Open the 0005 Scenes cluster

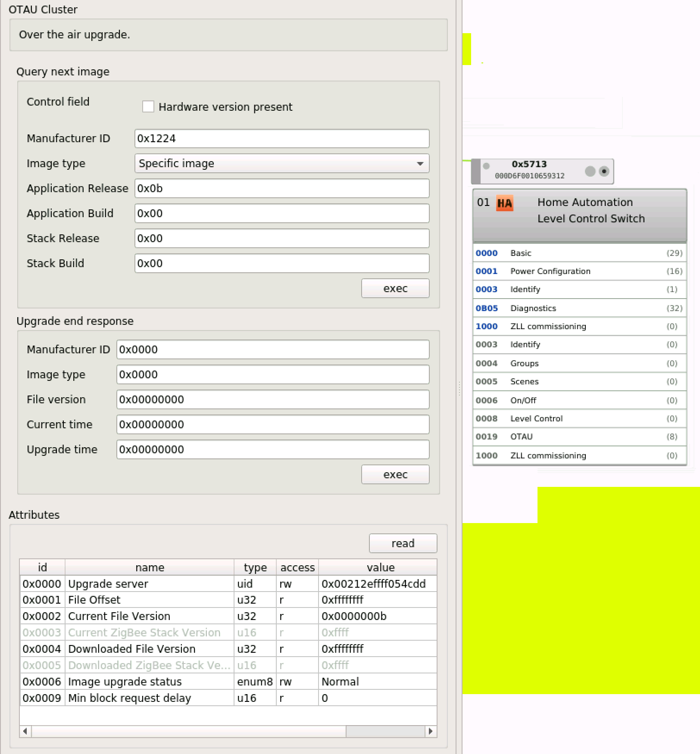point(580,381)
